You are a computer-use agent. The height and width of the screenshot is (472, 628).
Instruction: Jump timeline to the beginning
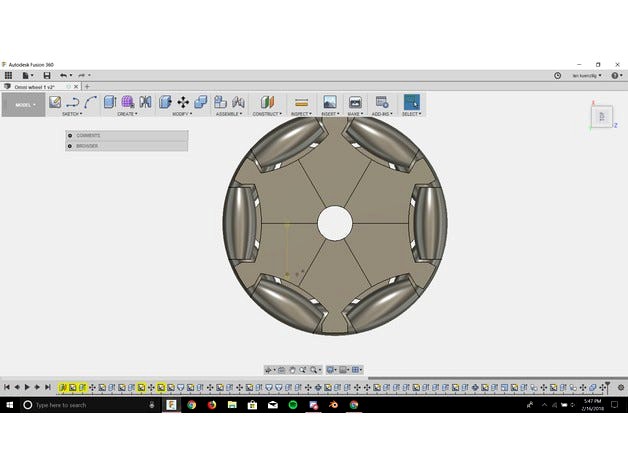pos(7,387)
